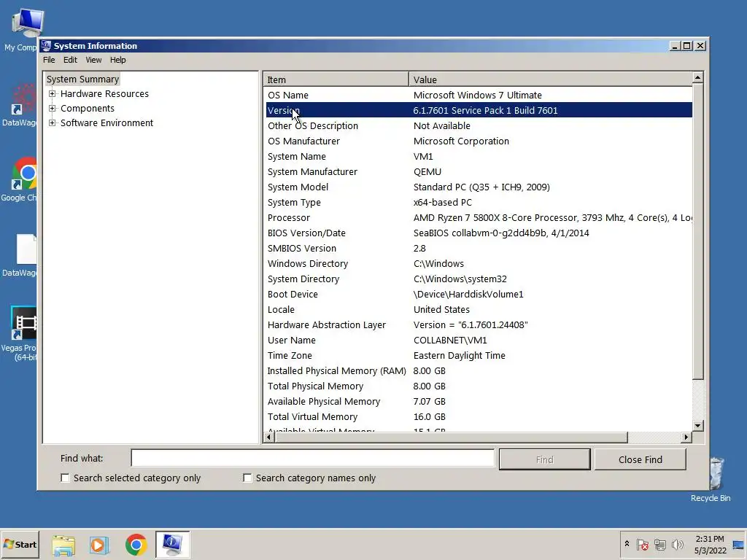Select the System Name row
The height and width of the screenshot is (560, 747).
[479, 156]
